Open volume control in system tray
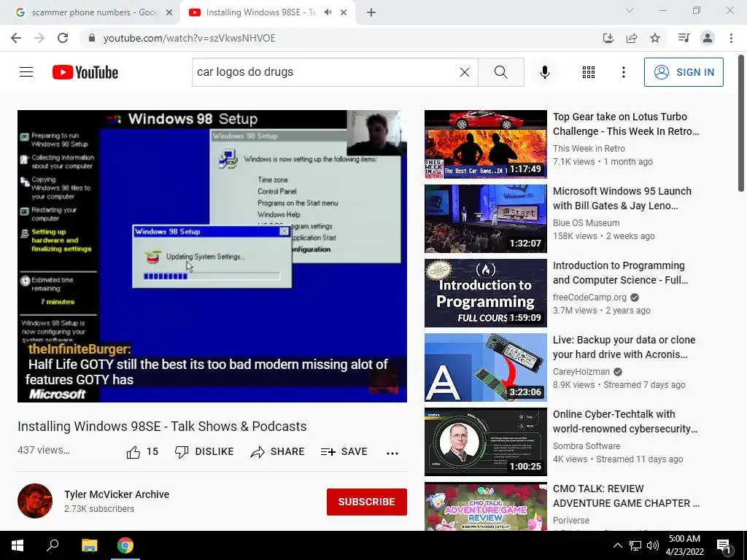Viewport: 747px width, 560px height. click(653, 545)
